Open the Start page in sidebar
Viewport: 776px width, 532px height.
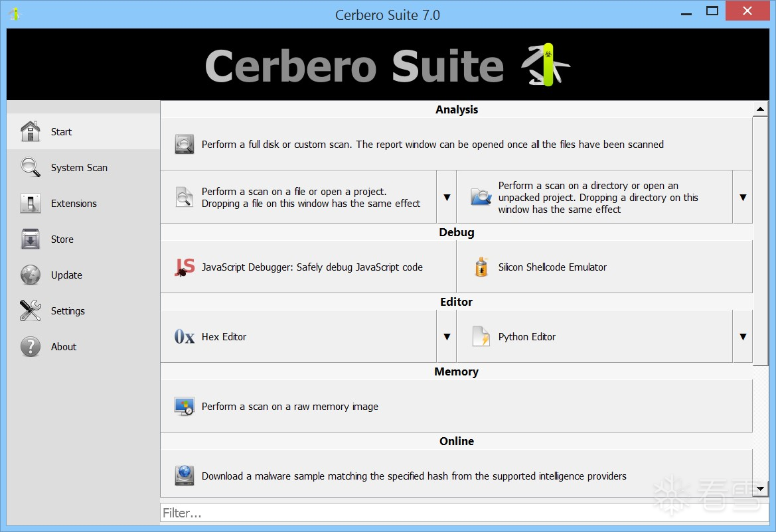83,131
